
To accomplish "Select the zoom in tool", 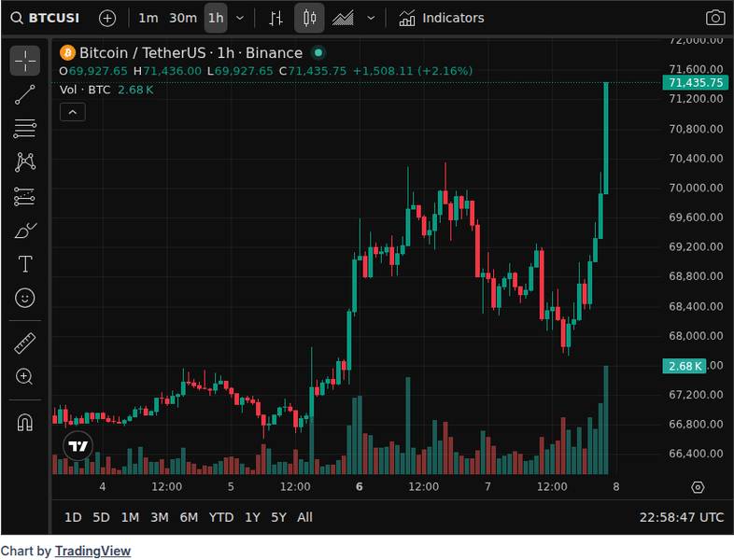I will (x=24, y=377).
